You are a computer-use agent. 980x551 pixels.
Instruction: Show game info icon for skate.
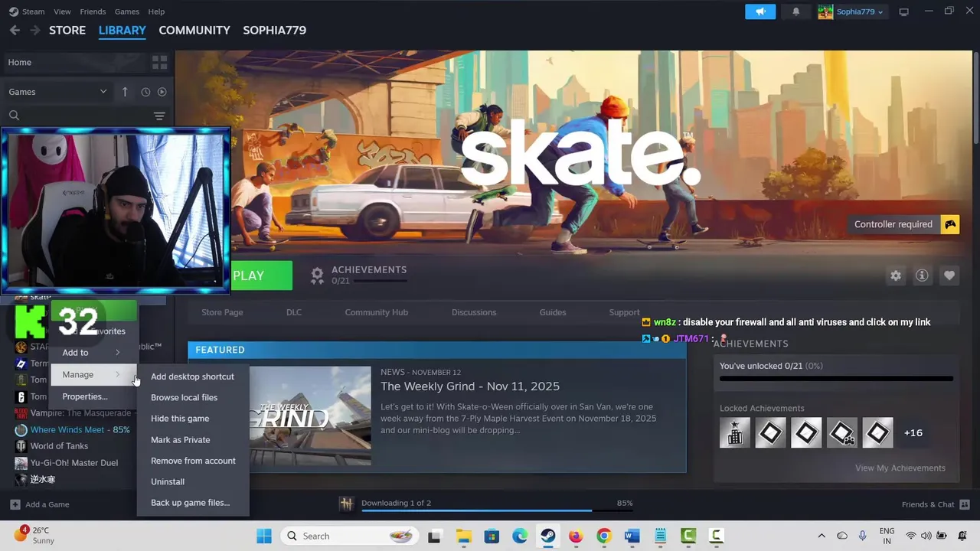923,275
